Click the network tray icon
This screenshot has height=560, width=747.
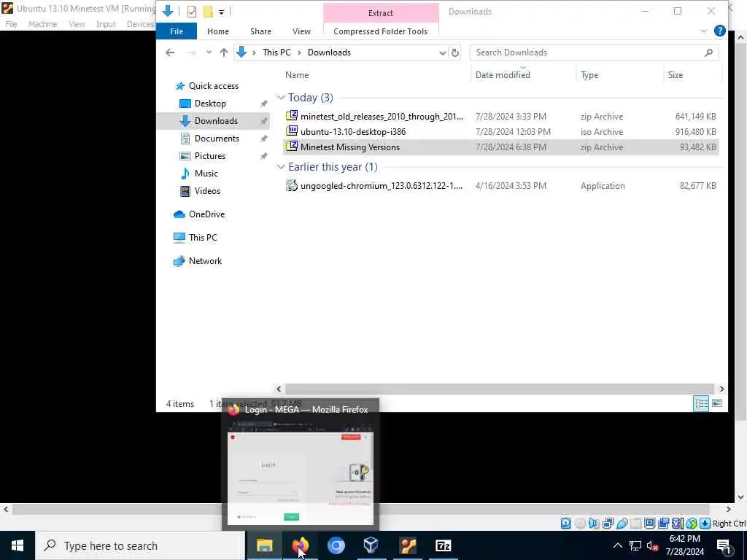635,545
